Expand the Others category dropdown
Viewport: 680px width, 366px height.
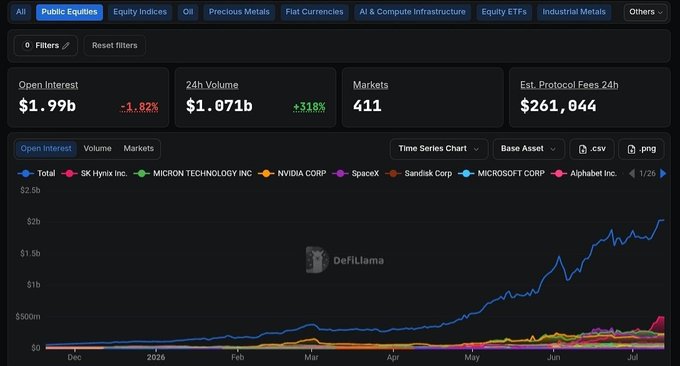coord(645,12)
